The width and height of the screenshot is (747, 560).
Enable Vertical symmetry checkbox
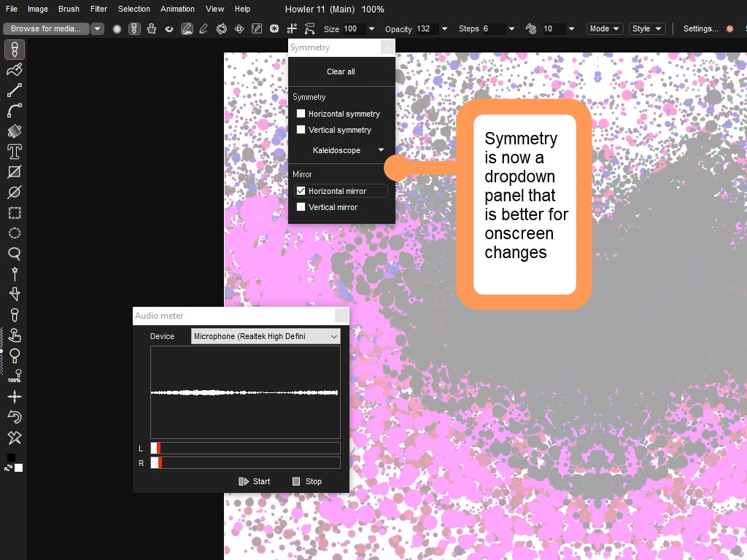pyautogui.click(x=301, y=130)
